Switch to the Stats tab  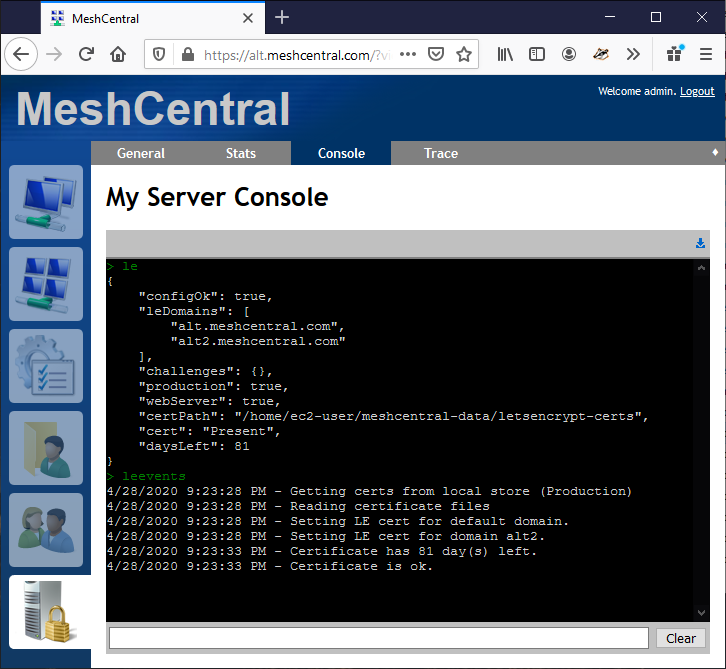pyautogui.click(x=241, y=153)
